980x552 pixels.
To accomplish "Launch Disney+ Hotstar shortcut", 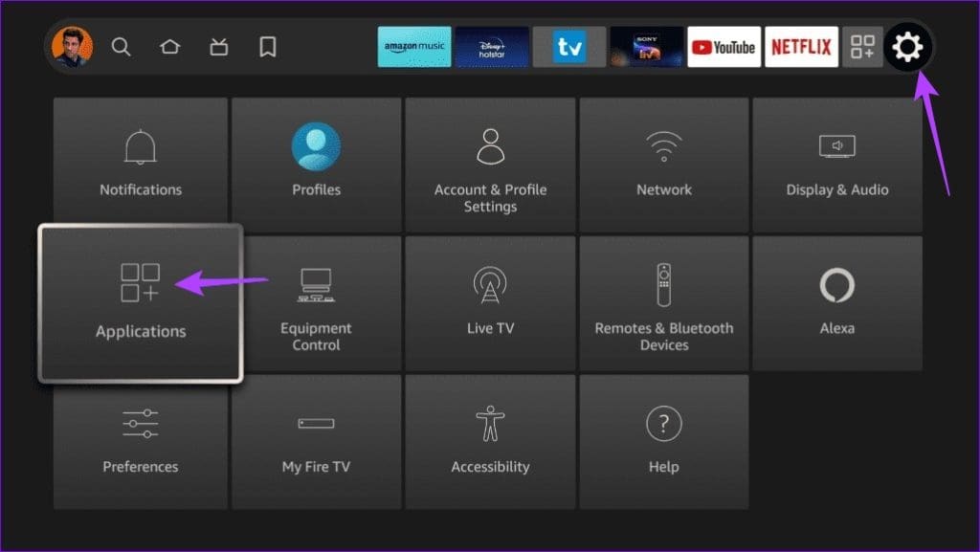I will point(492,46).
